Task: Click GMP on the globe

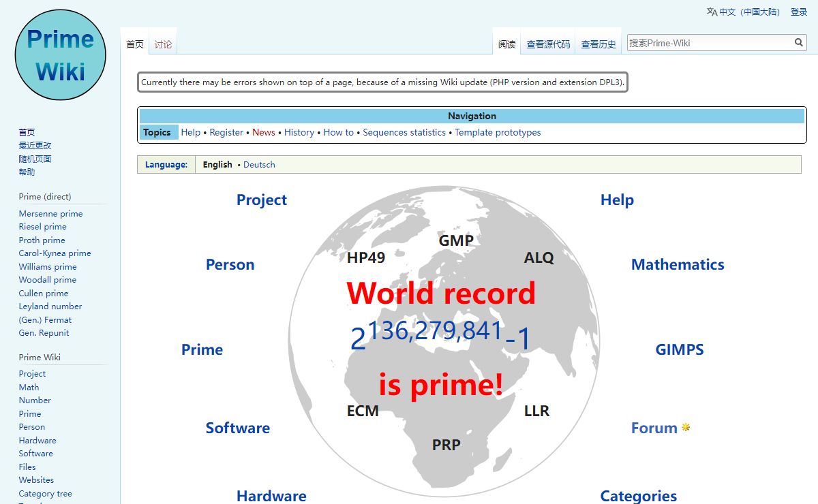Action: click(x=456, y=240)
